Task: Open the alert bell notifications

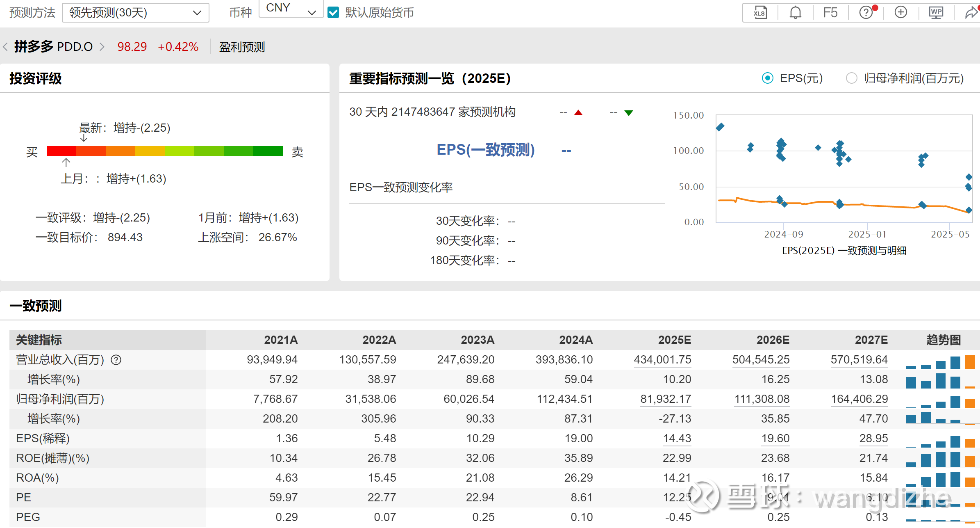Action: click(795, 13)
